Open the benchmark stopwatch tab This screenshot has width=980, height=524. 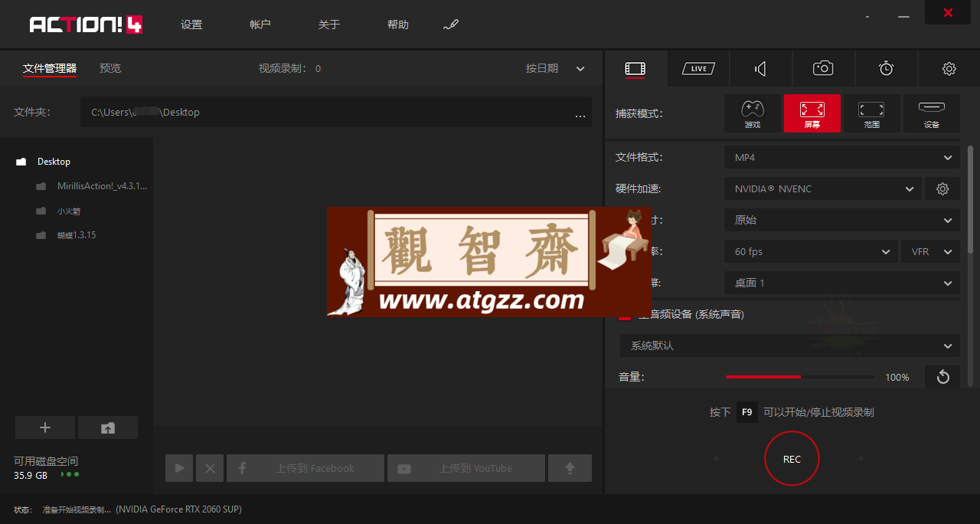(886, 69)
